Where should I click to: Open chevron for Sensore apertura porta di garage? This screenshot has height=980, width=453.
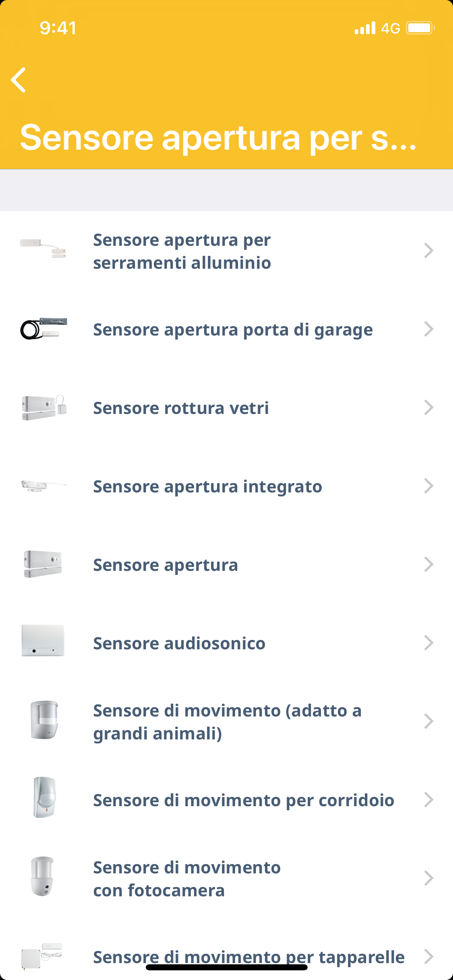[428, 329]
